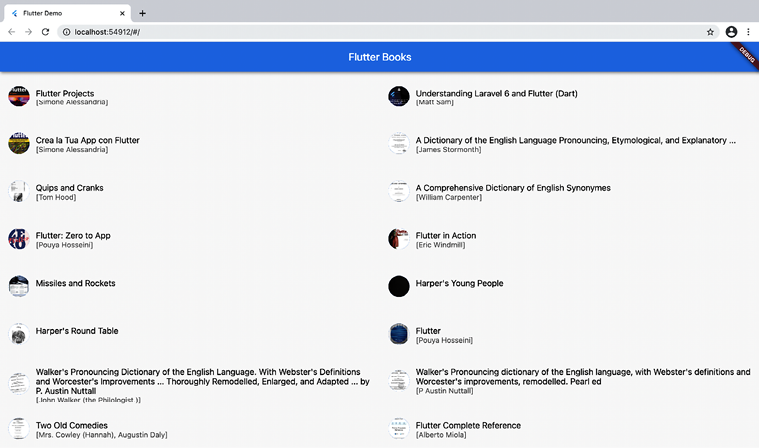Click the Understanding Laravel 6 cover thumbnail
The width and height of the screenshot is (759, 448).
point(399,96)
